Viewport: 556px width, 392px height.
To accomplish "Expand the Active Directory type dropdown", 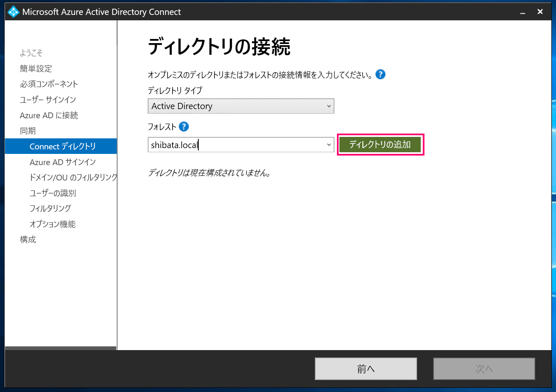I will tap(241, 106).
